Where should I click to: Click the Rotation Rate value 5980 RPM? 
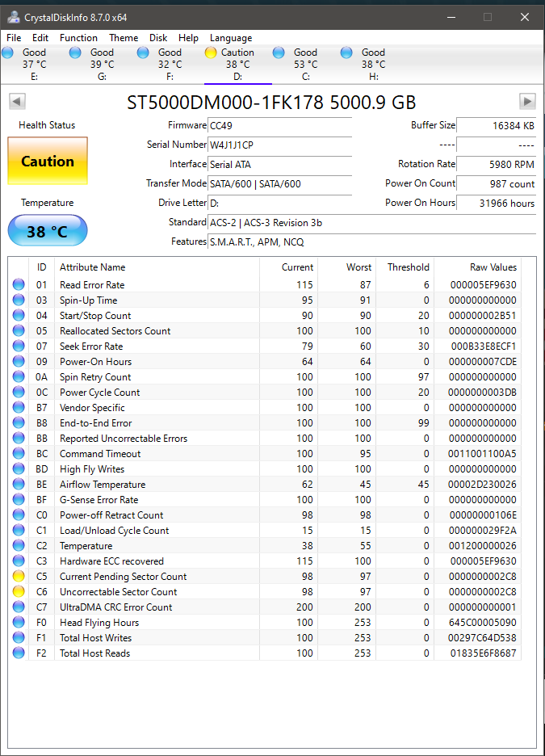pos(496,165)
